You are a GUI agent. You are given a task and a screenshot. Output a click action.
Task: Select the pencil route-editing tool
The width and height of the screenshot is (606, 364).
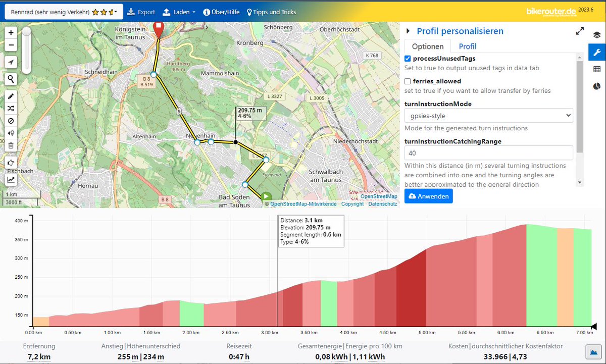[11, 95]
